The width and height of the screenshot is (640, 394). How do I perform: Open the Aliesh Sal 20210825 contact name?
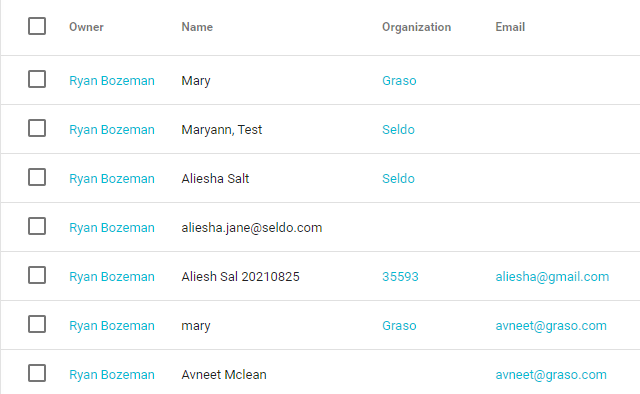click(240, 276)
